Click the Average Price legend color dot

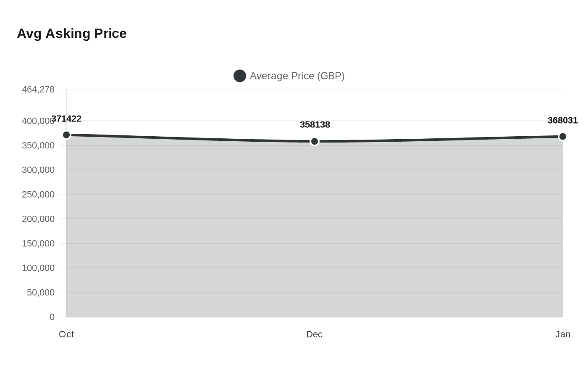pos(240,76)
